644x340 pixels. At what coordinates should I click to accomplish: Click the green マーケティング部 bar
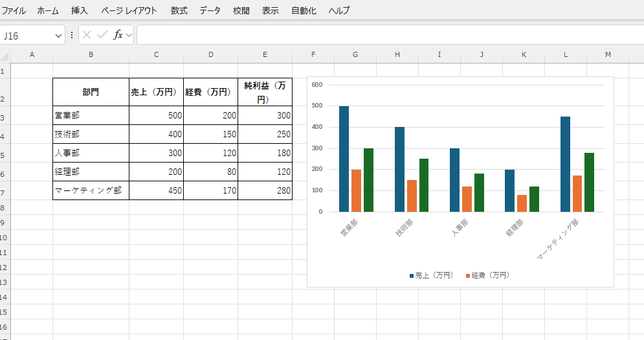click(590, 183)
